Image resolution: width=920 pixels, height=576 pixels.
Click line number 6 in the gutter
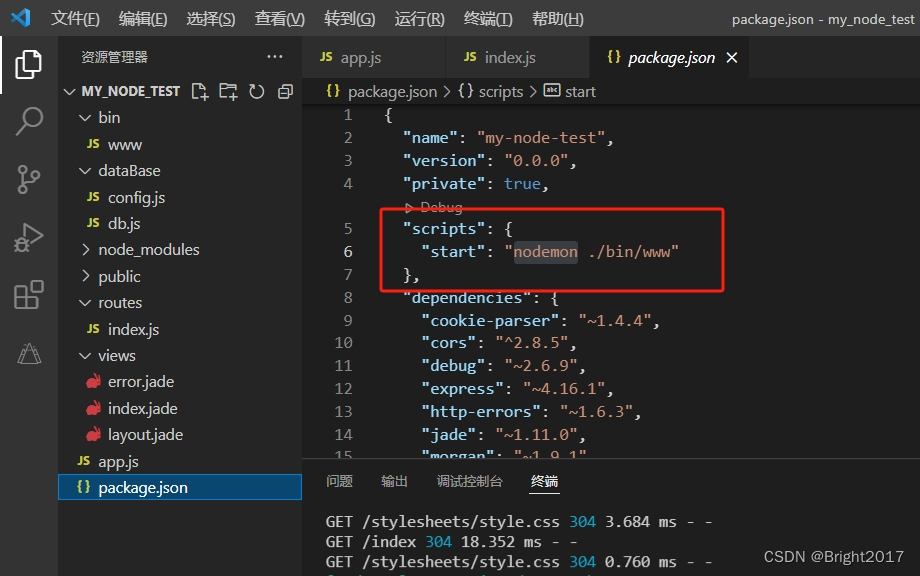click(x=348, y=252)
